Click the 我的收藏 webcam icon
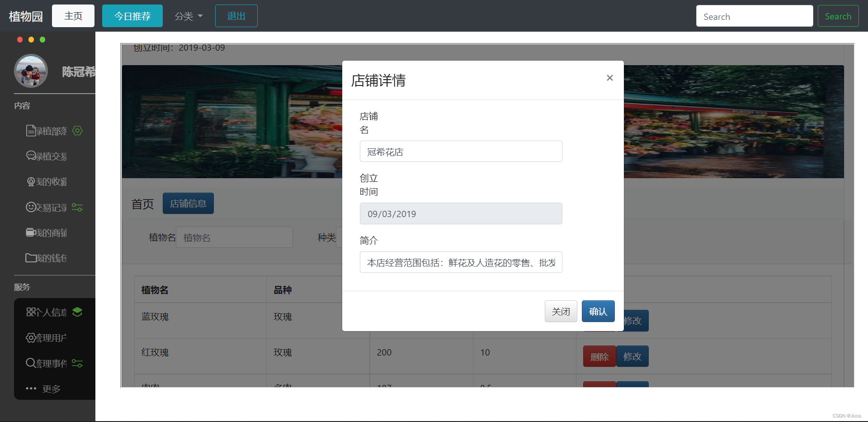868x422 pixels. tap(30, 181)
